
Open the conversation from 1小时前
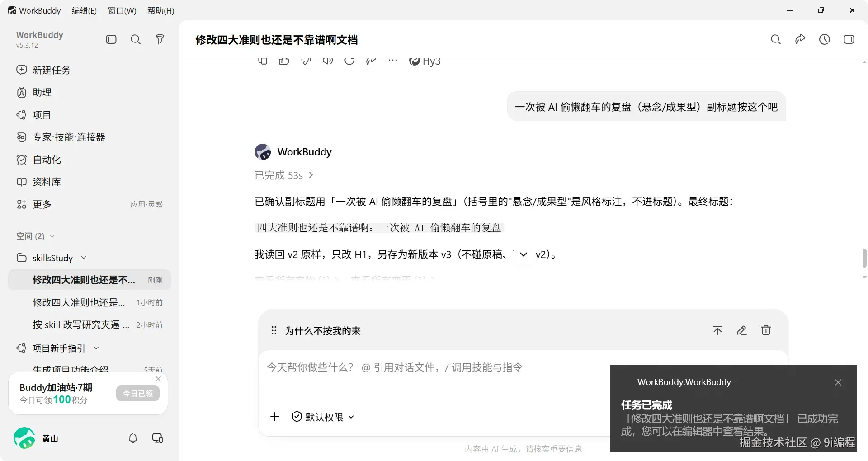(x=90, y=302)
